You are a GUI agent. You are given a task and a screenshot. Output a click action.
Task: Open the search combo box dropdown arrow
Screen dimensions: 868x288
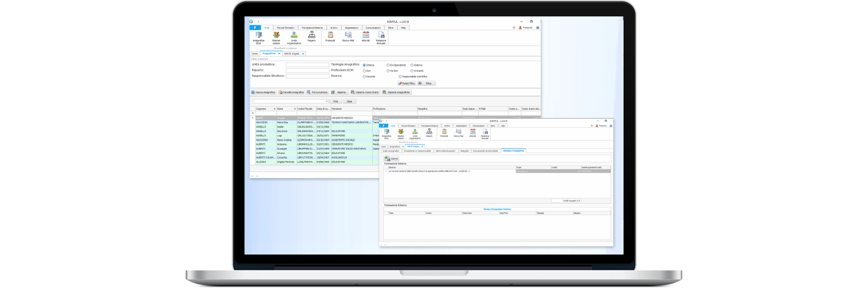coord(327,101)
